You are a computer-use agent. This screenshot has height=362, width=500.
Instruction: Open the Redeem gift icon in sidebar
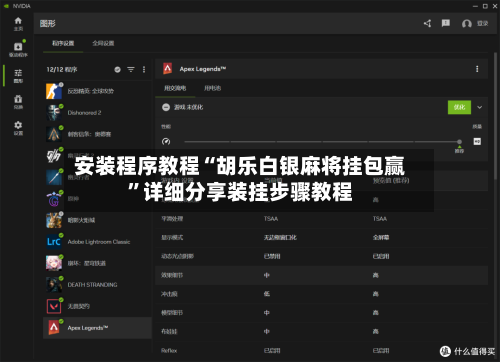[x=18, y=102]
